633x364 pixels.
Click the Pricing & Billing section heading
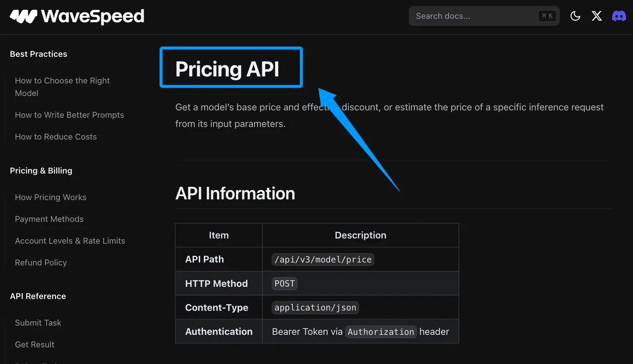(41, 170)
